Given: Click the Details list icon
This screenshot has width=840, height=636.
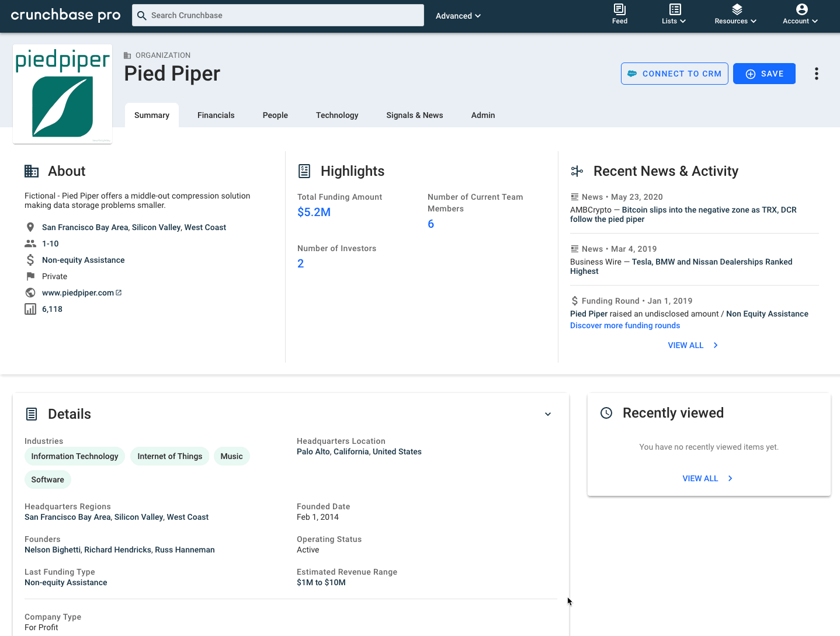Looking at the screenshot, I should (32, 414).
